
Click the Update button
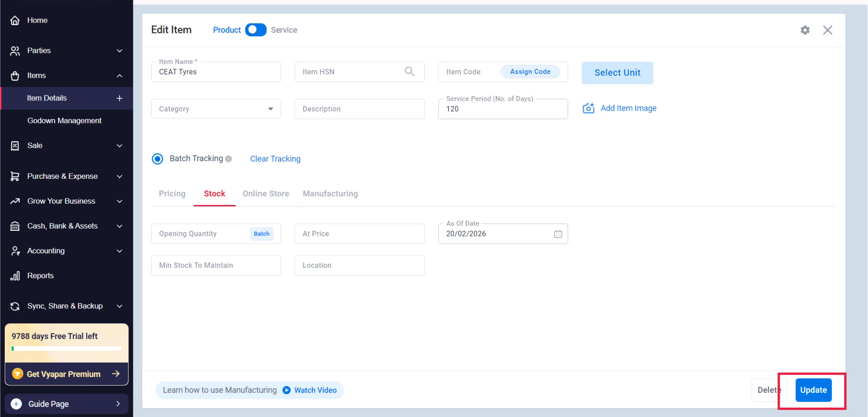tap(813, 390)
